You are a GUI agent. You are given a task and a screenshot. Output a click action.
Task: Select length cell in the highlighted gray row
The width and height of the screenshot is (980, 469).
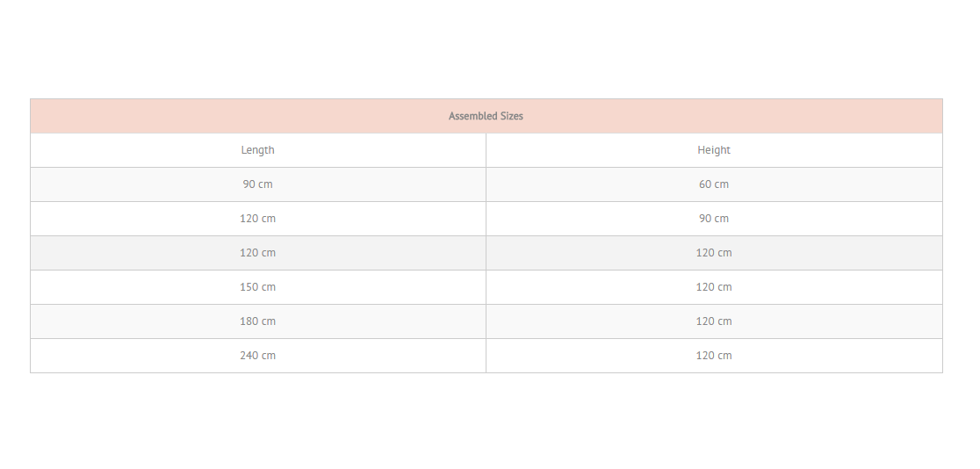[x=257, y=253]
